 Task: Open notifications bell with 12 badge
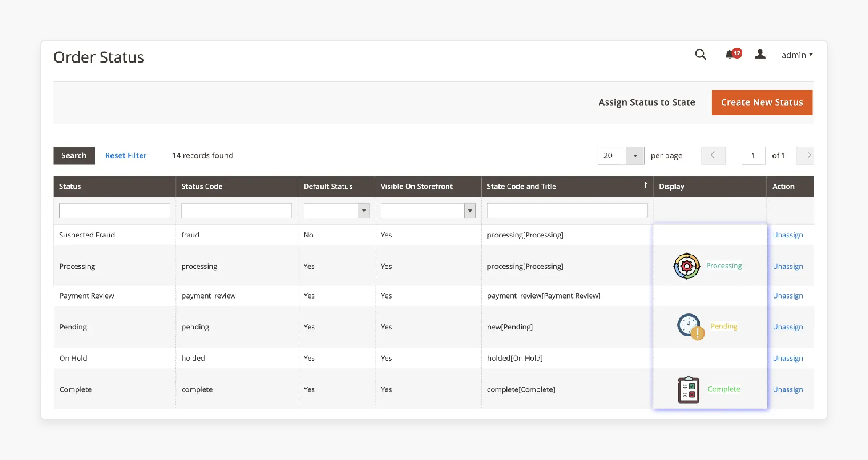(x=733, y=54)
